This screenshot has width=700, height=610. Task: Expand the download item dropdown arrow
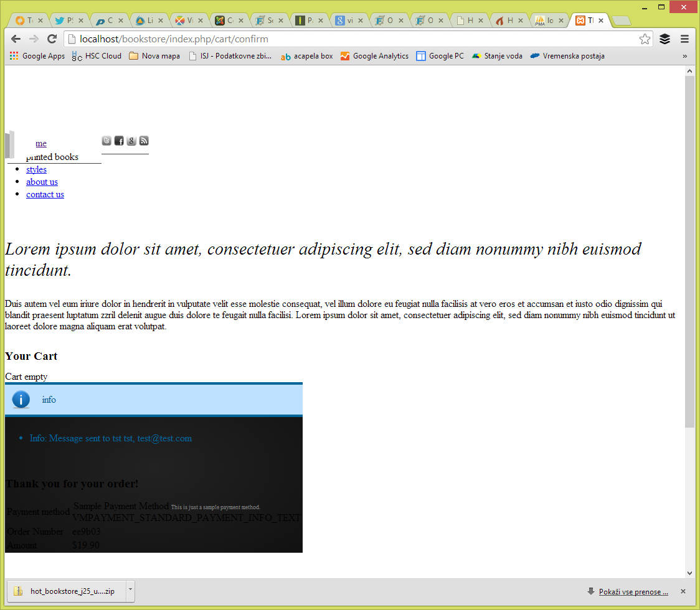[x=130, y=591]
